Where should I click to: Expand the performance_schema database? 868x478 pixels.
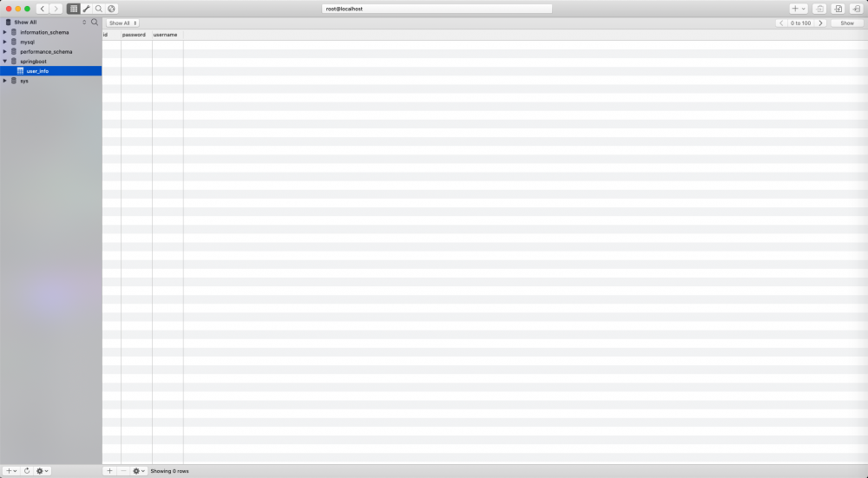(x=5, y=51)
